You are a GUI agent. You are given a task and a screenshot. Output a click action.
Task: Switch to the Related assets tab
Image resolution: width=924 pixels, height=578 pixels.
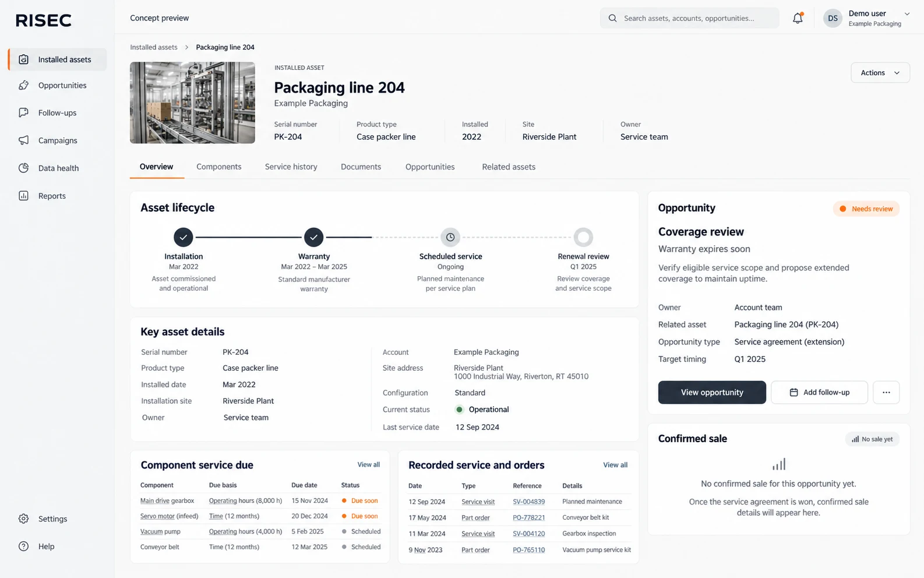(x=509, y=167)
